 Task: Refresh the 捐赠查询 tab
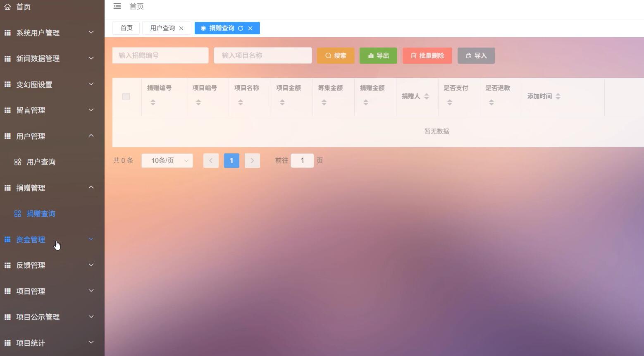[x=241, y=28]
